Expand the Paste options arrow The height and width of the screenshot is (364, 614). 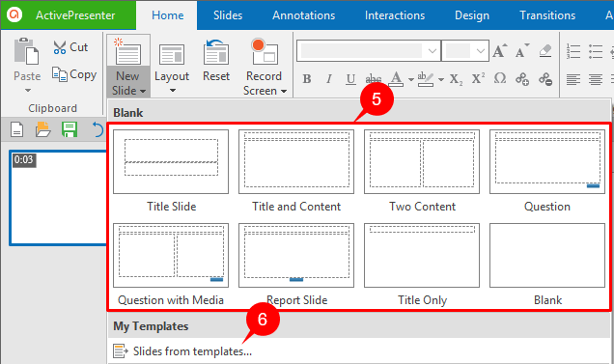tap(27, 91)
